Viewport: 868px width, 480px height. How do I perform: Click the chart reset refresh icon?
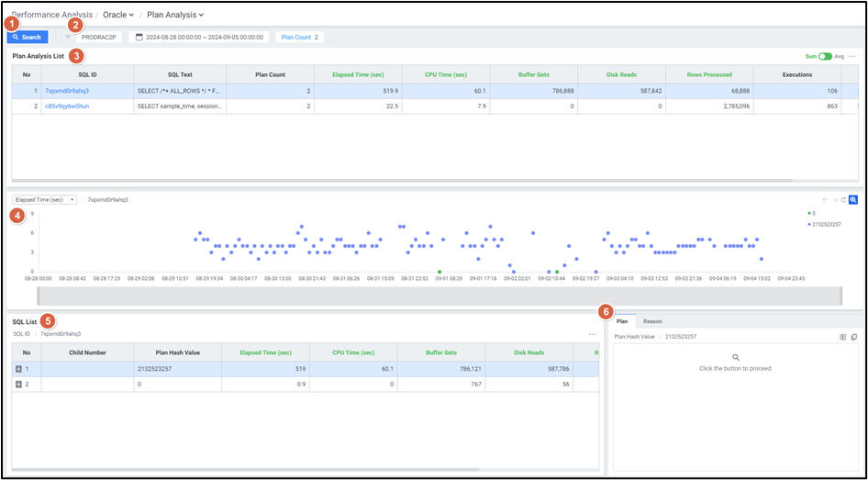[x=843, y=199]
